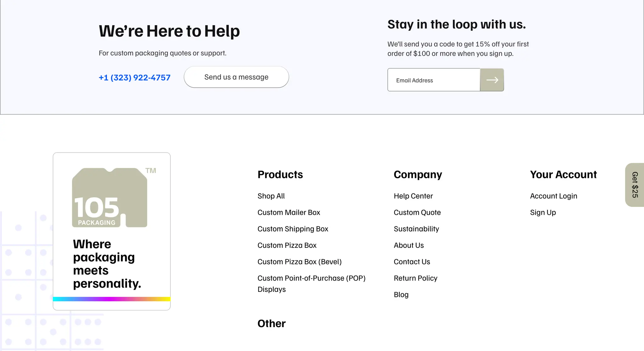Open the Custom Quote page
The height and width of the screenshot is (351, 644).
(417, 212)
